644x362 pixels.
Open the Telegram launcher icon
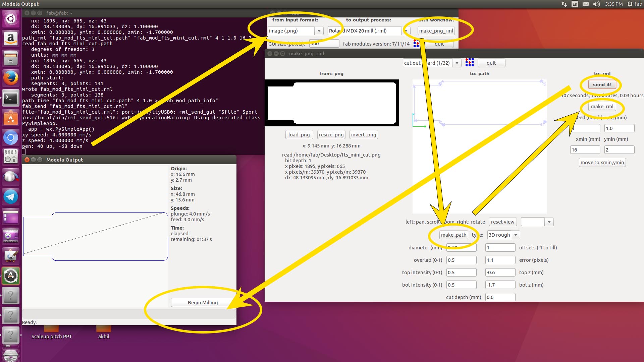[11, 197]
